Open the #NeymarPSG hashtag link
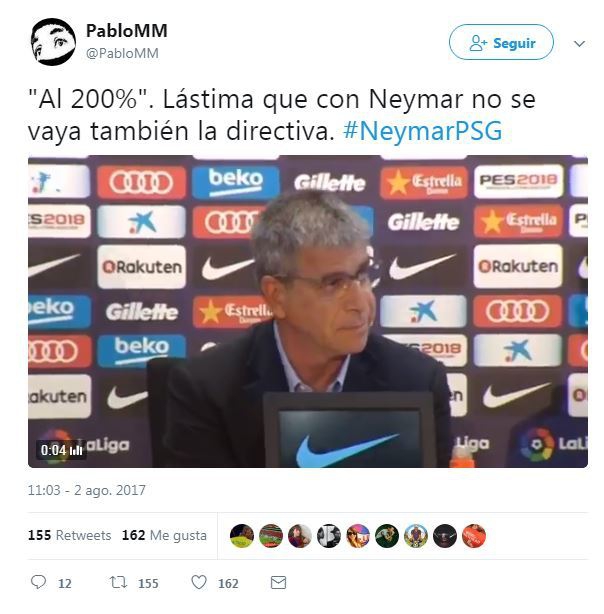 point(423,131)
